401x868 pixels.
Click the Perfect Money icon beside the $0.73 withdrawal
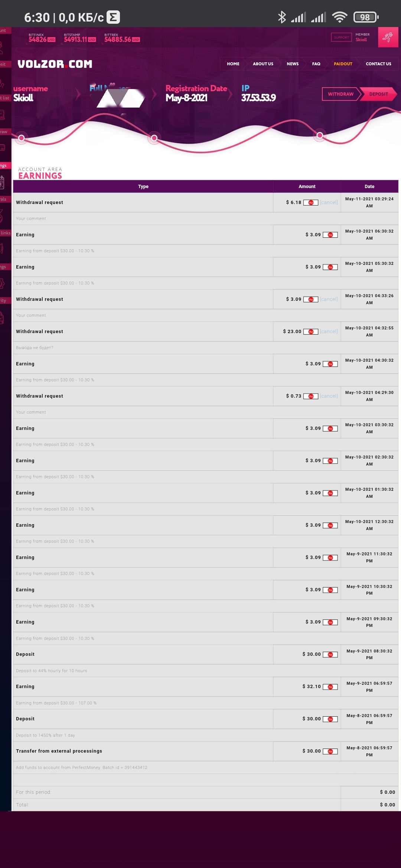coord(311,396)
